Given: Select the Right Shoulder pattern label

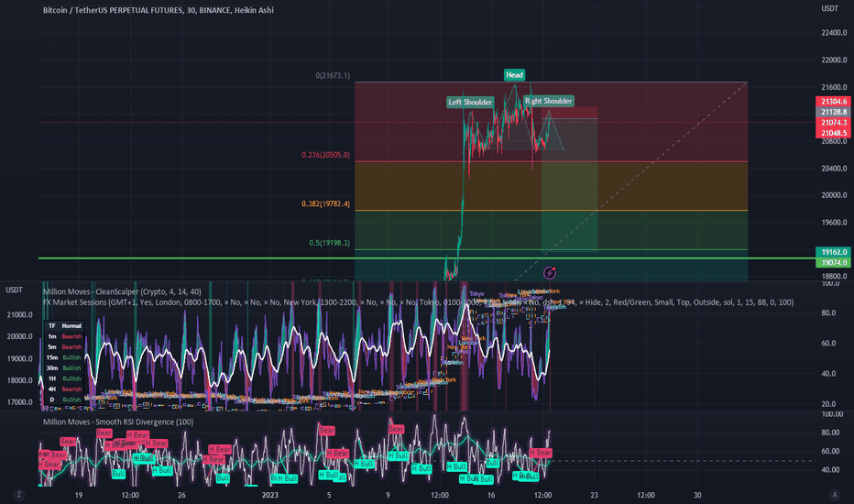Looking at the screenshot, I should point(549,101).
